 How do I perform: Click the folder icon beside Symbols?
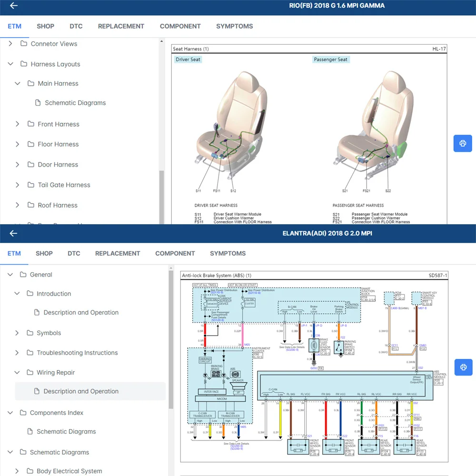click(x=30, y=333)
